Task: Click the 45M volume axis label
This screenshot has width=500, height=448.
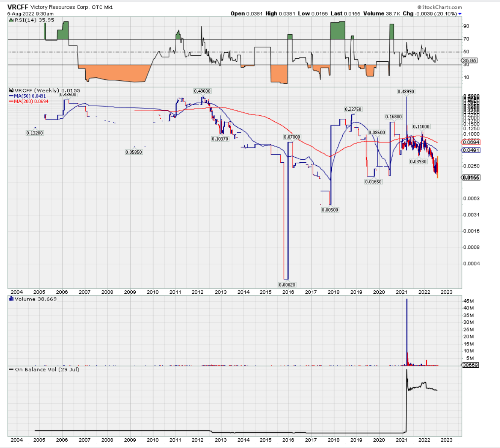Action: [x=468, y=301]
